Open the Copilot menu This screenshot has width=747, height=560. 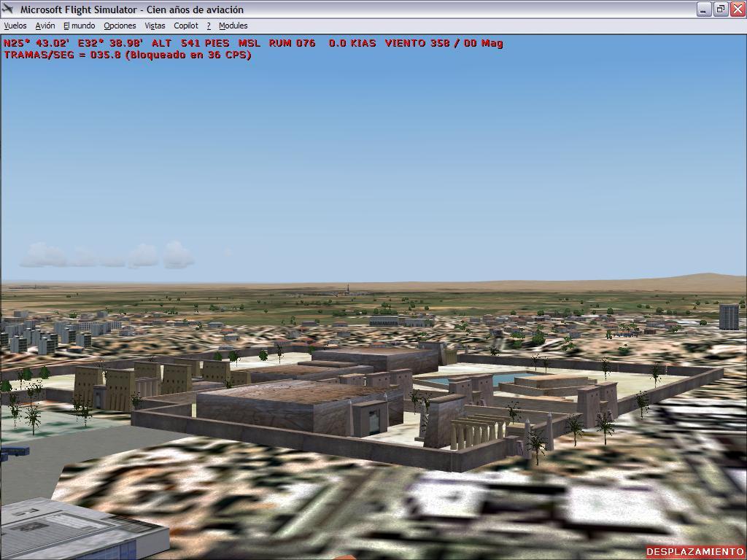coord(186,26)
